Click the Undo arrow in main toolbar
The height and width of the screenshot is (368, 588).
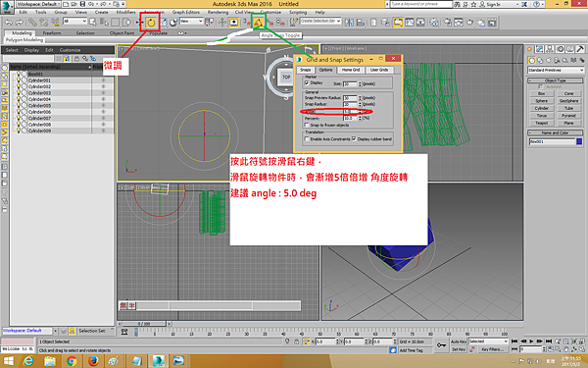(8, 23)
